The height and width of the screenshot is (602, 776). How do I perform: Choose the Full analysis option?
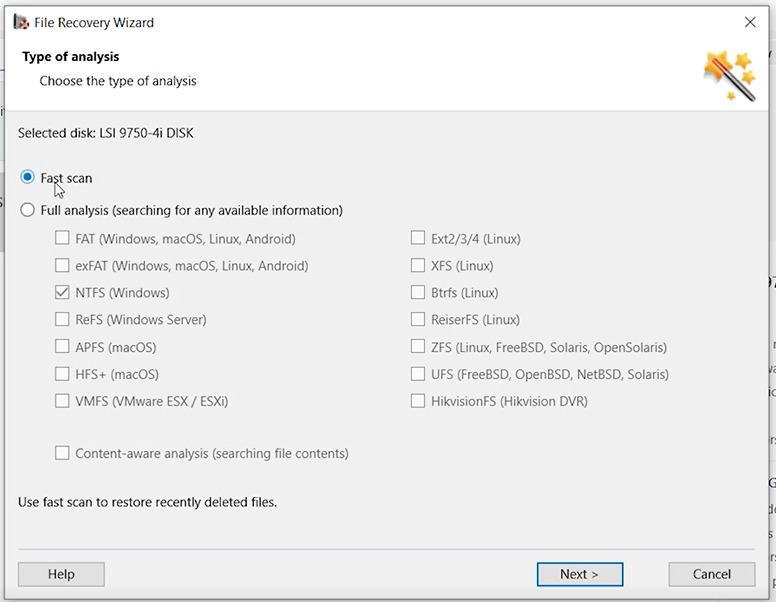(27, 210)
